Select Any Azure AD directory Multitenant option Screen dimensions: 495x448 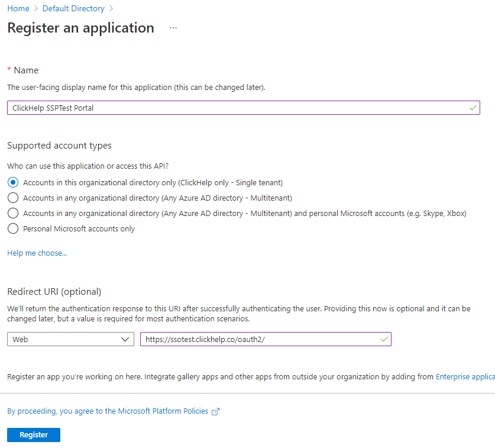point(13,198)
